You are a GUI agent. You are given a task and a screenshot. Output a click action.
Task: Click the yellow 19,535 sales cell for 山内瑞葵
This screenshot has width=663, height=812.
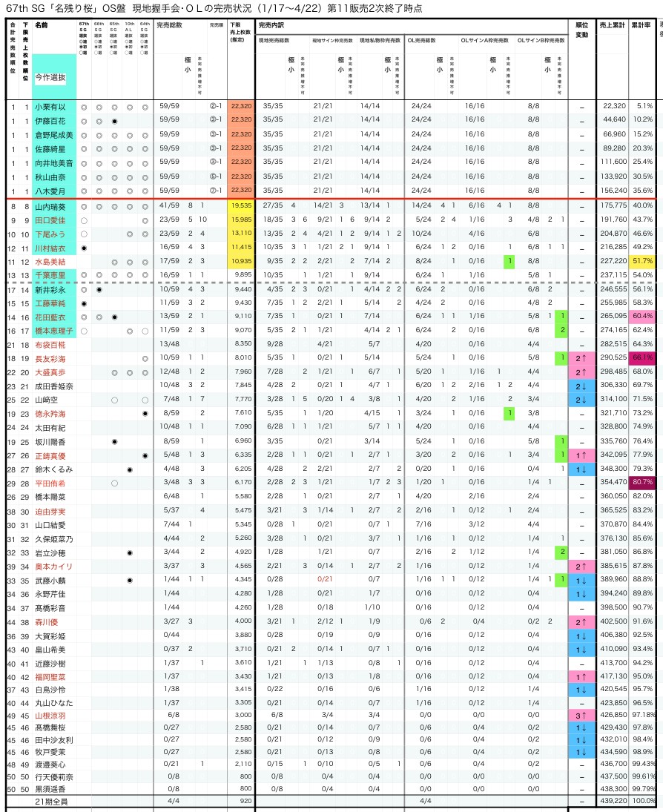tap(241, 205)
